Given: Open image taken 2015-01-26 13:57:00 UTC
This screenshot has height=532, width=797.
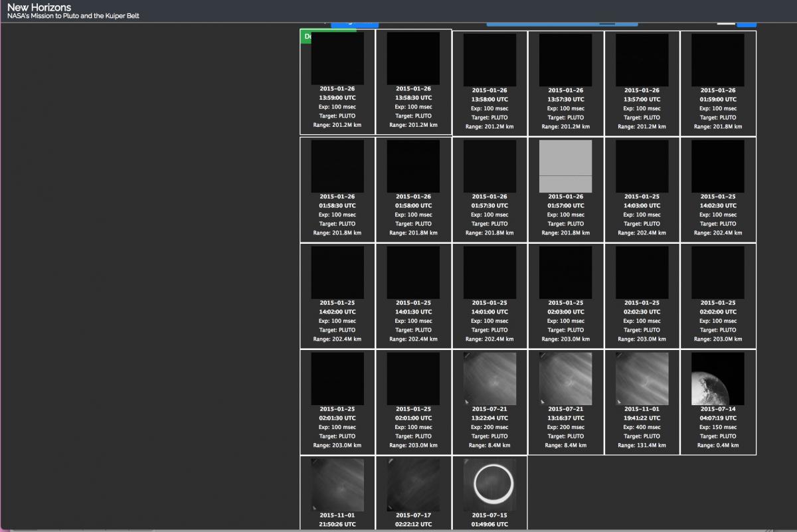Looking at the screenshot, I should pos(642,60).
